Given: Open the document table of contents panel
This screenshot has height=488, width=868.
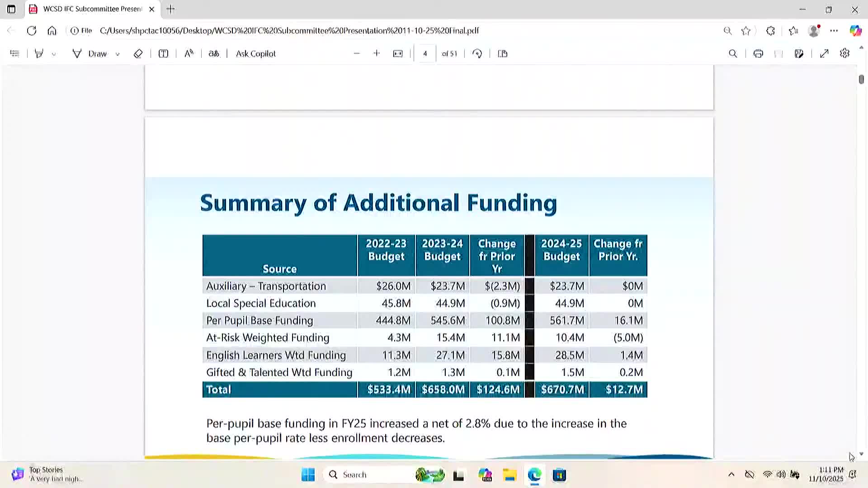Looking at the screenshot, I should (x=14, y=53).
